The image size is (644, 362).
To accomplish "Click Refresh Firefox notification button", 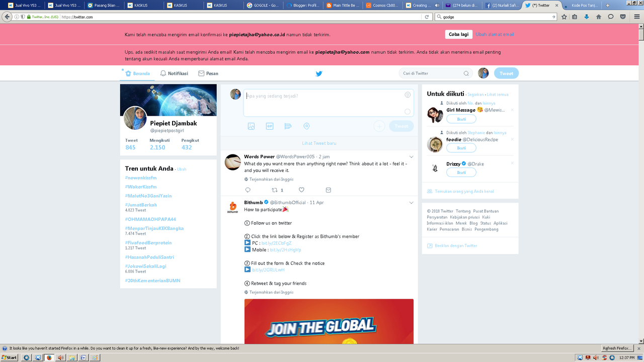I will (x=617, y=348).
